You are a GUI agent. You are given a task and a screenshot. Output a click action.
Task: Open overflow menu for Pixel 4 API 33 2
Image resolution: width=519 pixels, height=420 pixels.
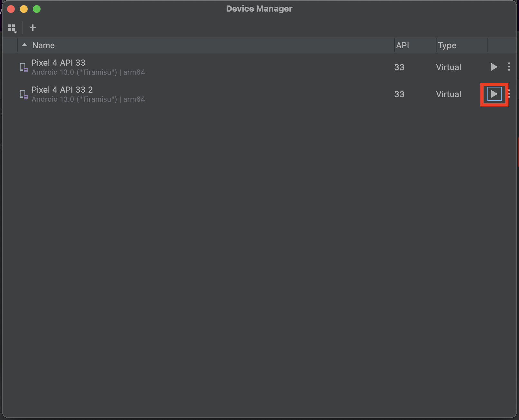[x=509, y=94]
